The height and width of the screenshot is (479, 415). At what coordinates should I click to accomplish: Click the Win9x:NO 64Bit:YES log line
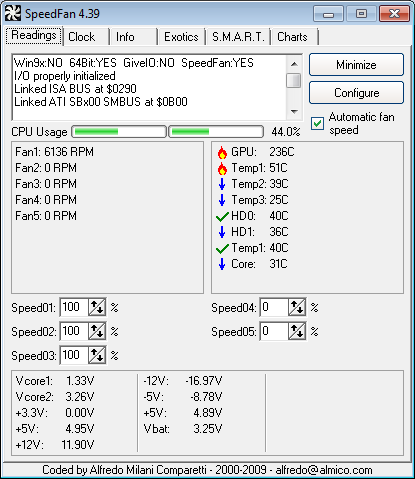(134, 63)
